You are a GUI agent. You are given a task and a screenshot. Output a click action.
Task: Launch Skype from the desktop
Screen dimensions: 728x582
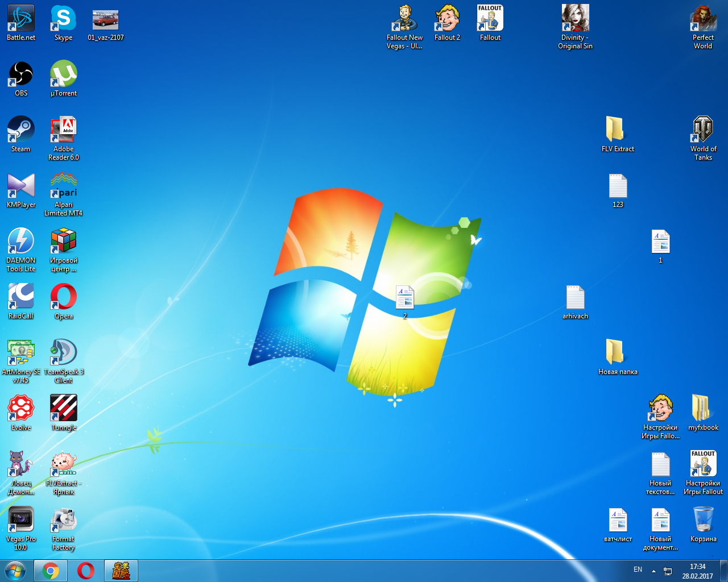(x=64, y=23)
